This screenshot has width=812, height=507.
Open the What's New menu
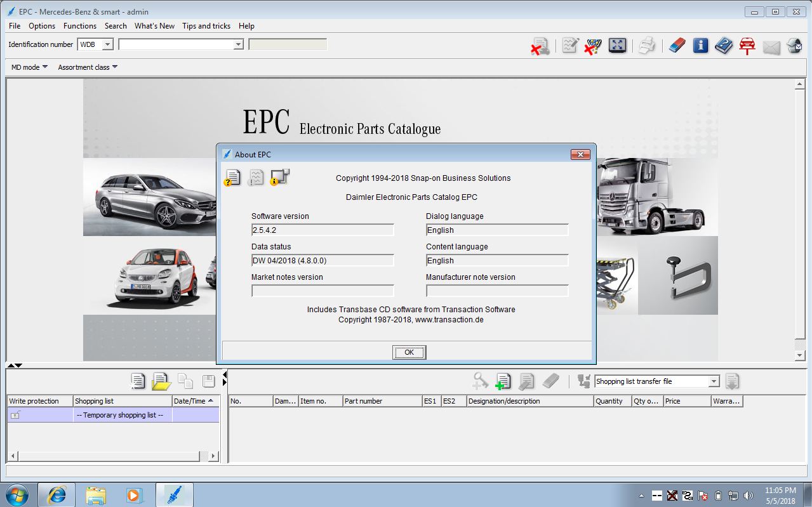click(154, 26)
